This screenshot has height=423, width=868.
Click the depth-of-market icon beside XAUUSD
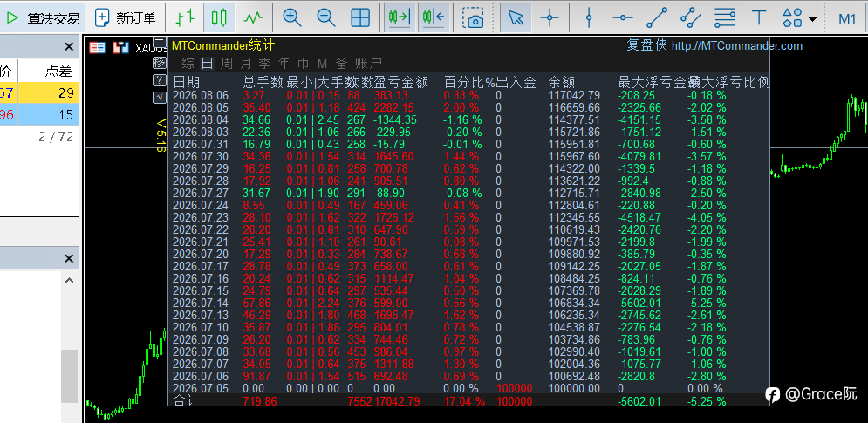tap(120, 48)
